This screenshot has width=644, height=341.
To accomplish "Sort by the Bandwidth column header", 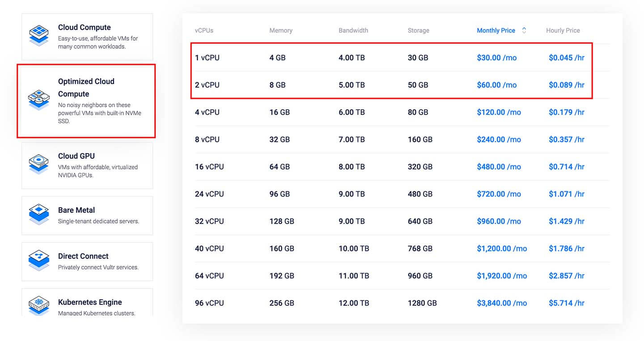I will point(353,30).
